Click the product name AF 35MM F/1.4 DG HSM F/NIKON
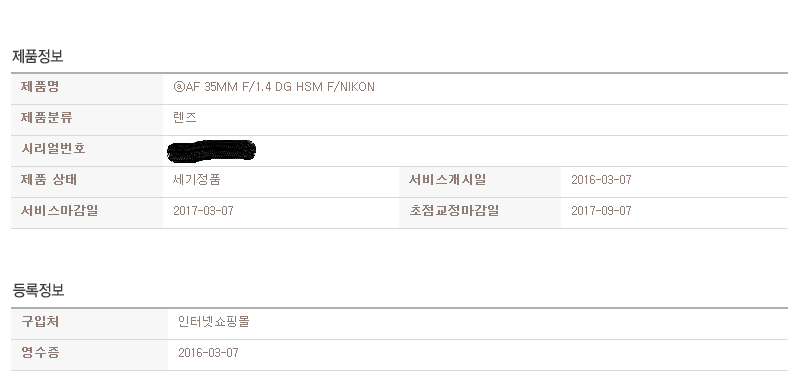This screenshot has width=812, height=391. click(274, 87)
